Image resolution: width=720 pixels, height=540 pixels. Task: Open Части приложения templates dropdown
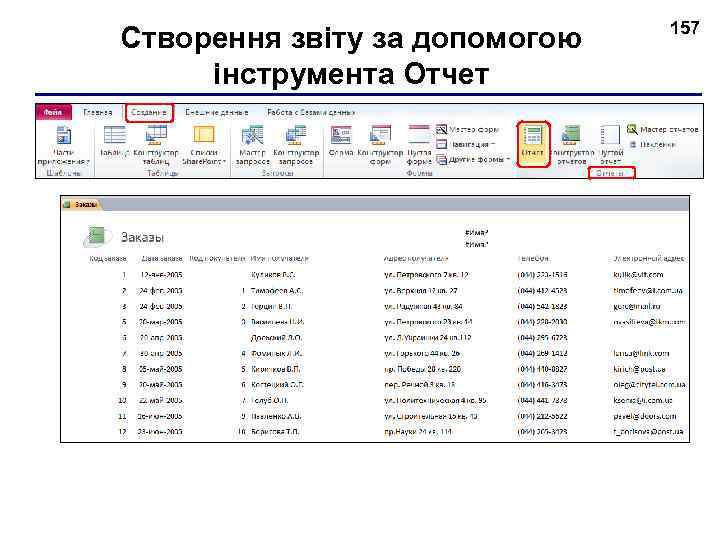click(63, 146)
